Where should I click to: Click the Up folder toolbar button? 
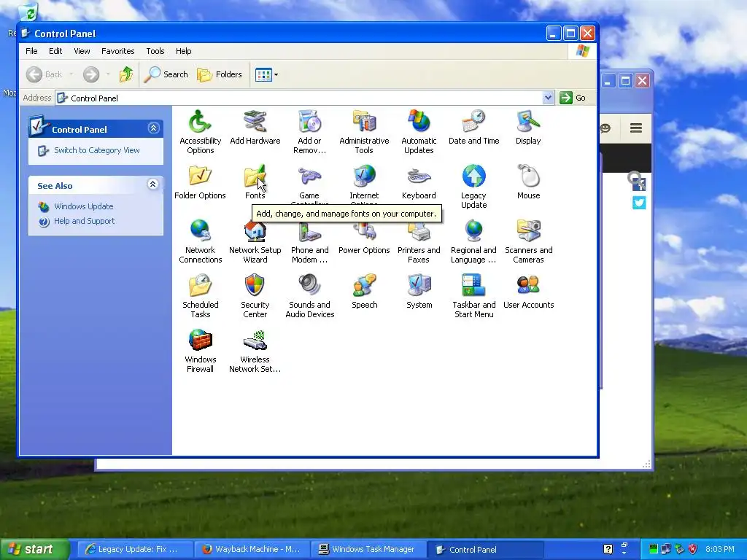pos(126,74)
